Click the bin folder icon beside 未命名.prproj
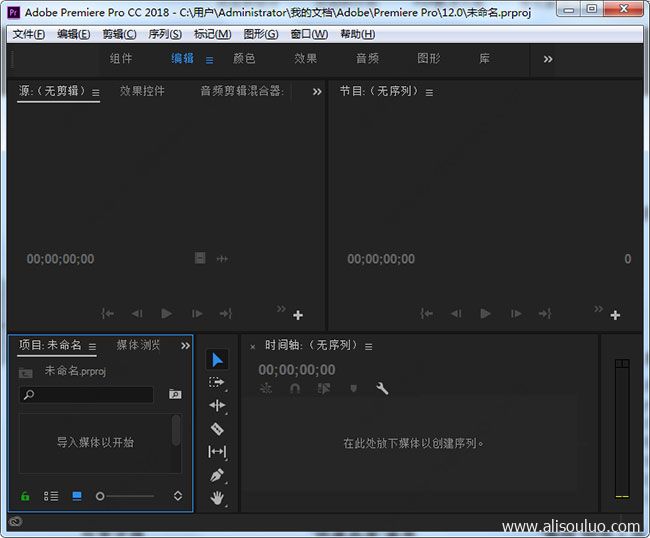650x538 pixels. 26,373
